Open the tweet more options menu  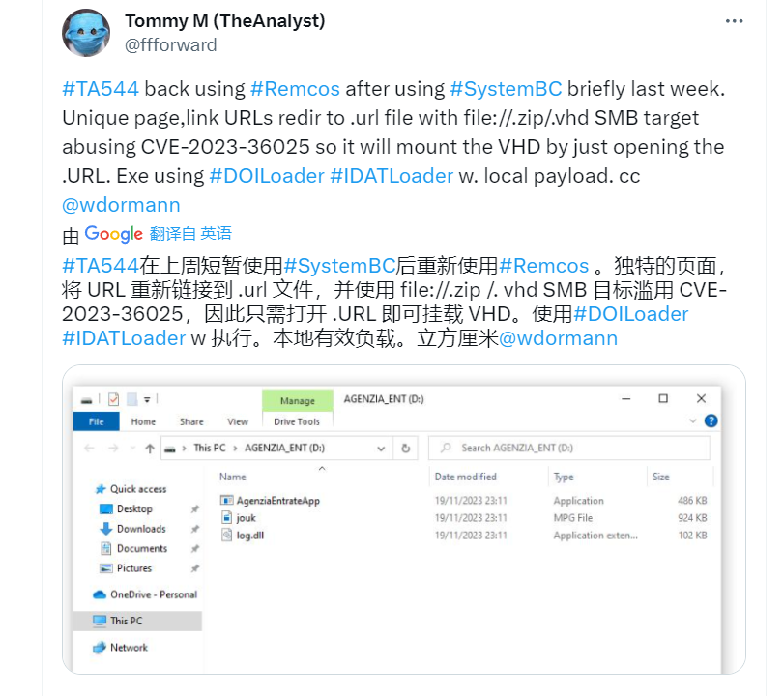pos(734,21)
